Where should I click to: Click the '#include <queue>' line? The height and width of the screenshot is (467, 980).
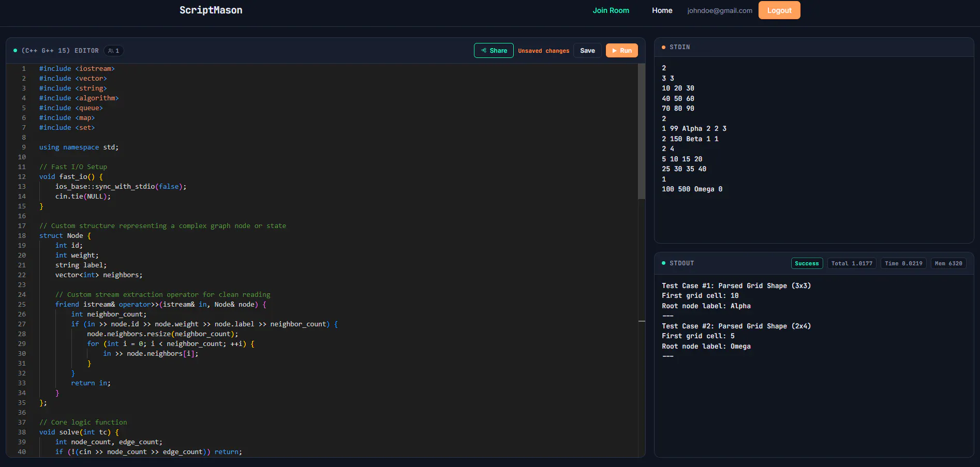(x=71, y=108)
